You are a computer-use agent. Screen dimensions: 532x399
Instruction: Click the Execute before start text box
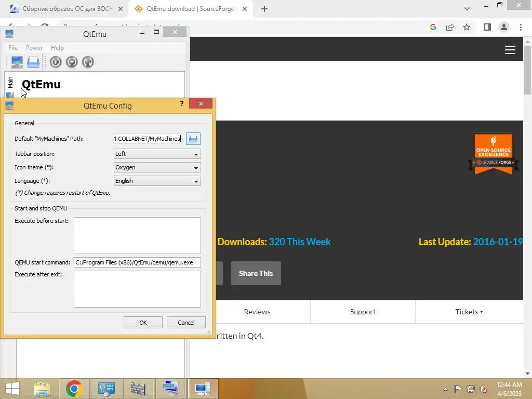pos(137,235)
